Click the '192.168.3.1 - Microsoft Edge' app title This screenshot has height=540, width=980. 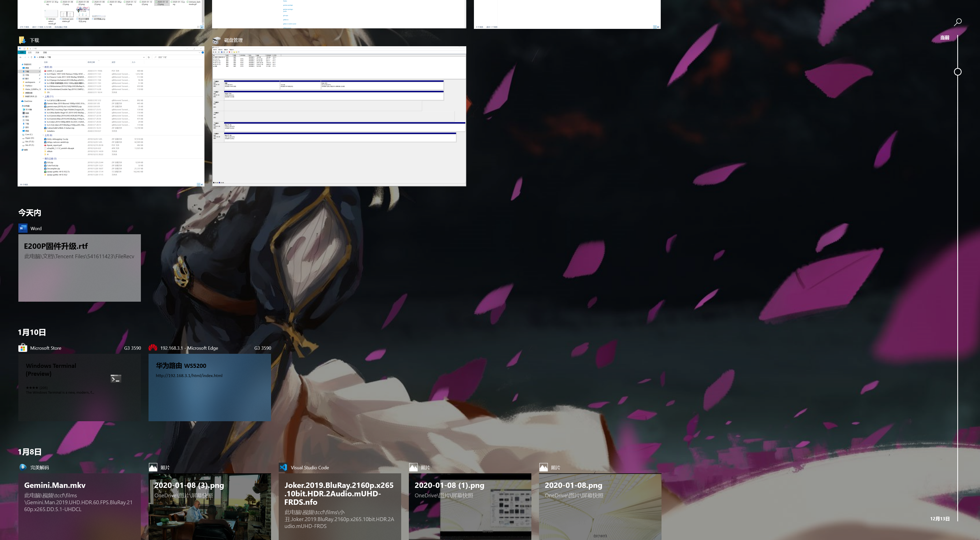(x=189, y=348)
